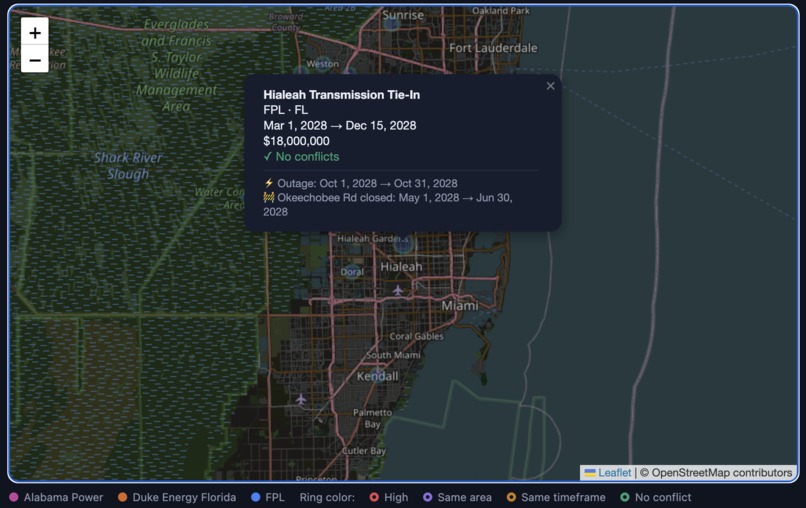Click the "Ring color:" legend label
The image size is (806, 508).
[327, 497]
